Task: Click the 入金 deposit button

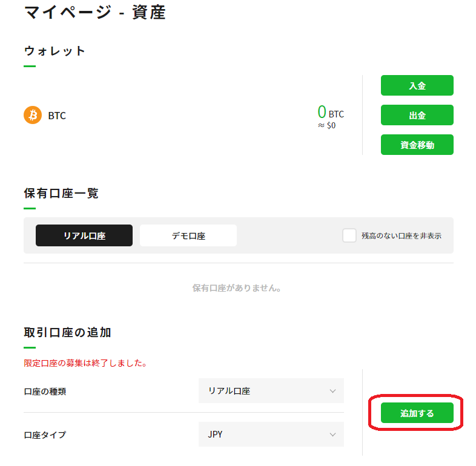Action: 417,85
